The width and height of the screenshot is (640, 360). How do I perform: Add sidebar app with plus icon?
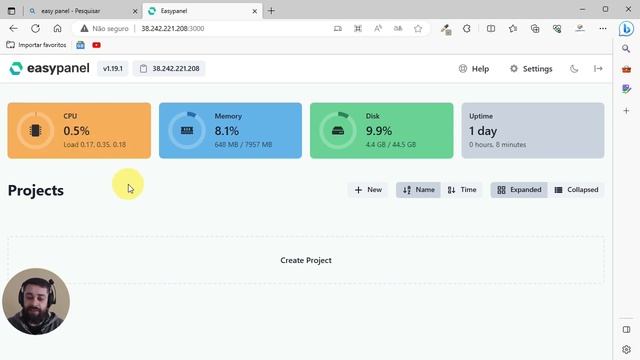[x=626, y=111]
